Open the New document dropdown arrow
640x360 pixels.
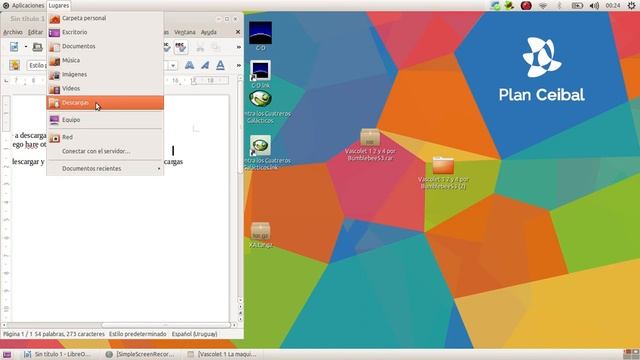click(x=26, y=47)
